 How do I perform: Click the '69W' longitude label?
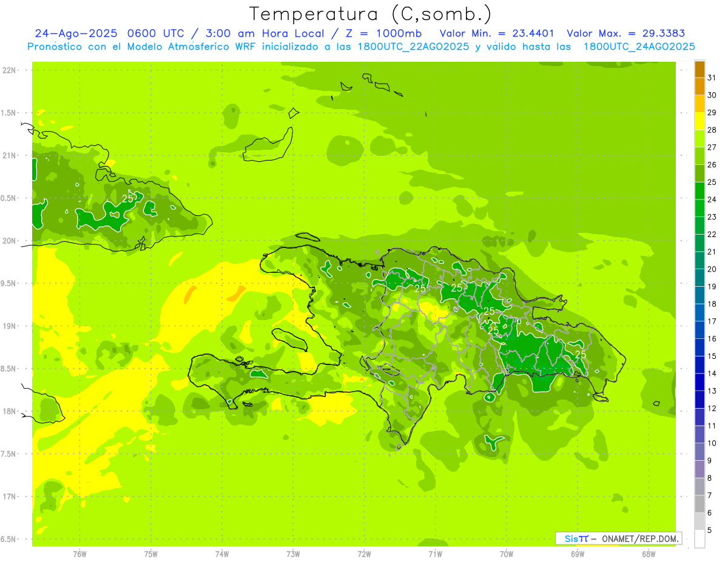click(x=578, y=554)
